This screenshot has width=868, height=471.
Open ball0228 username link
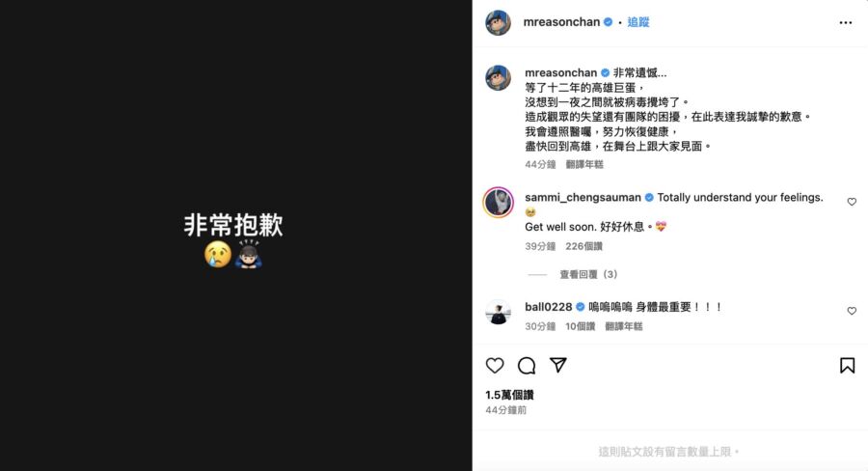click(549, 307)
